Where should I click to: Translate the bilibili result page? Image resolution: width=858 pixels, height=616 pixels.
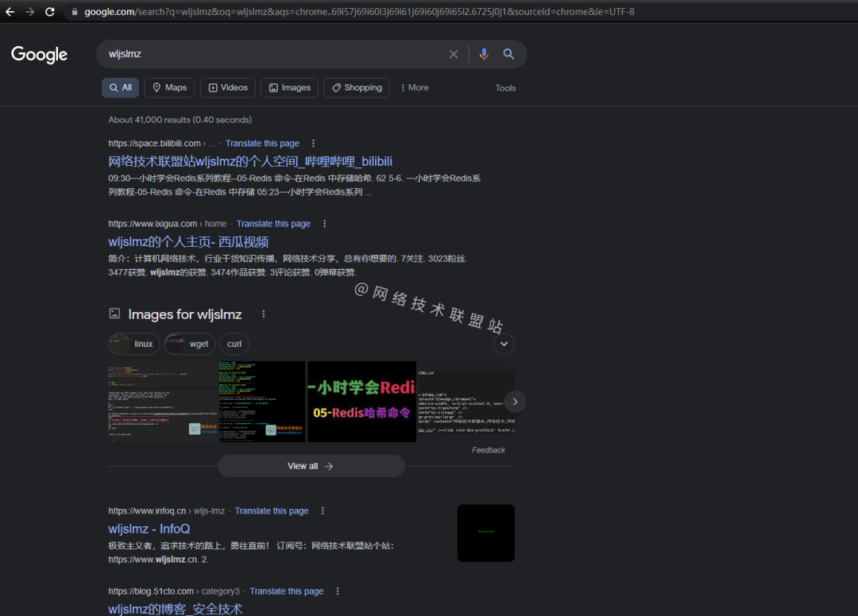(263, 143)
